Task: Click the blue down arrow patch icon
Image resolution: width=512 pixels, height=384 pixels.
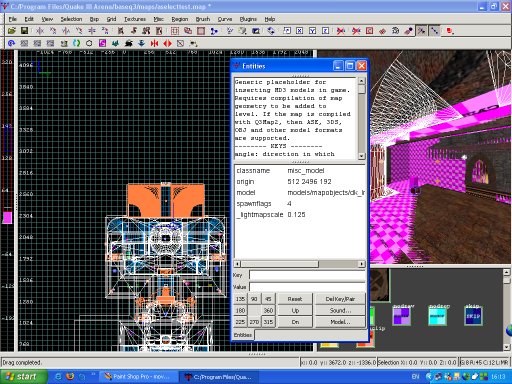Action: 141,43
